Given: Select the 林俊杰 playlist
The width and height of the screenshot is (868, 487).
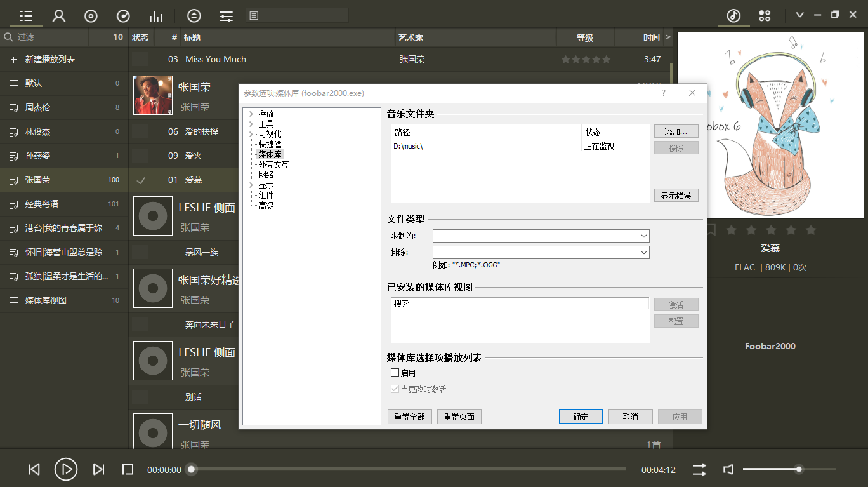Looking at the screenshot, I should click(x=63, y=131).
